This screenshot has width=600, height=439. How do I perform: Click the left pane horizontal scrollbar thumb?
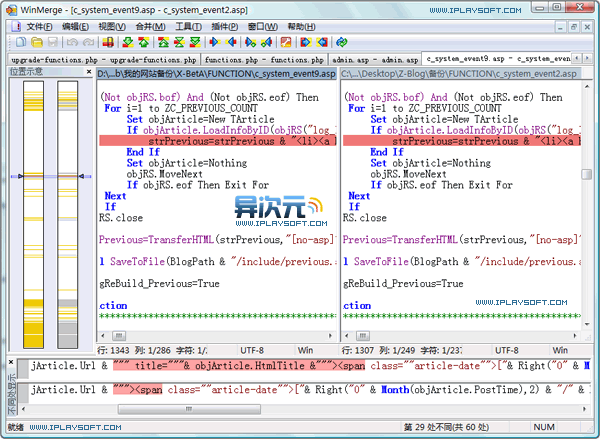119,336
